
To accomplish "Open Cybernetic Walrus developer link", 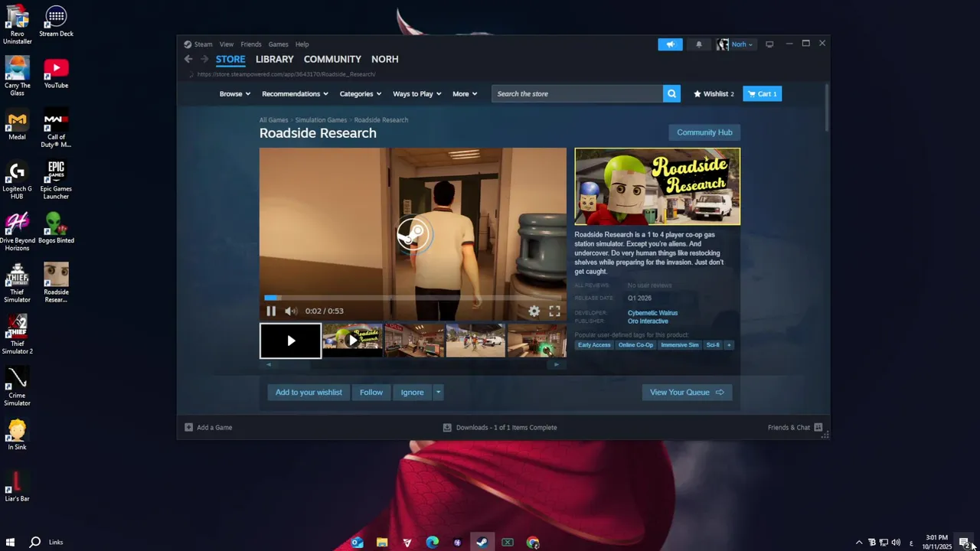I will (x=652, y=313).
